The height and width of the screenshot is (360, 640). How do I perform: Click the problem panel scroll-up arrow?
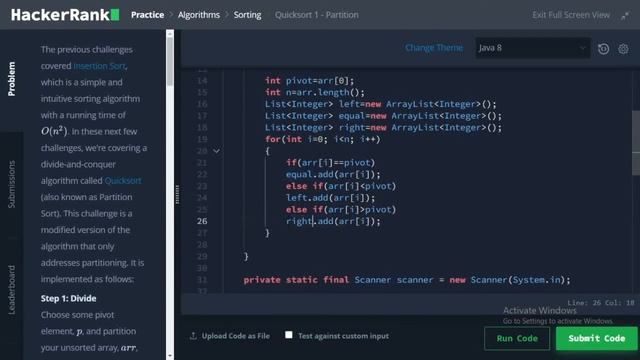(170, 33)
